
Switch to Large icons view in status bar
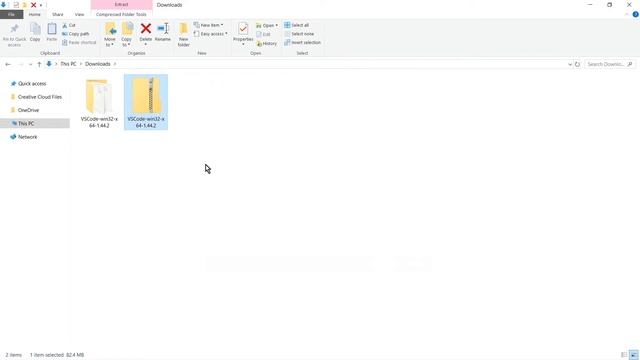(633, 355)
